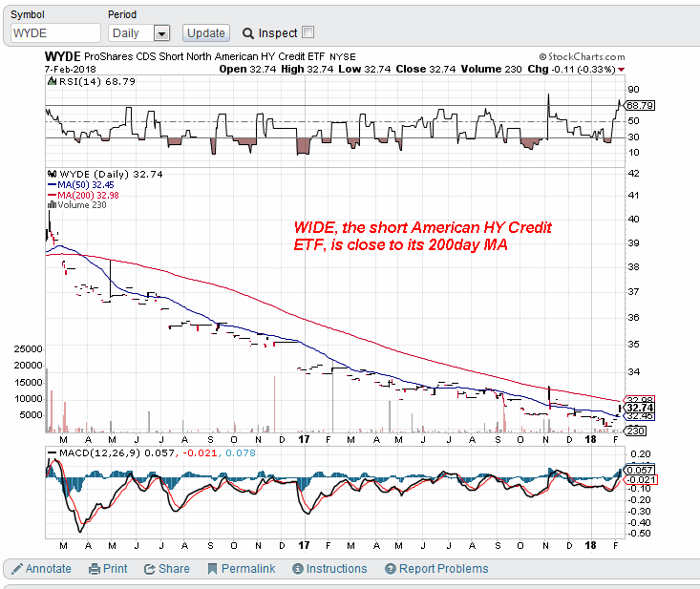This screenshot has height=589, width=700.
Task: Open the Print link
Action: [116, 568]
